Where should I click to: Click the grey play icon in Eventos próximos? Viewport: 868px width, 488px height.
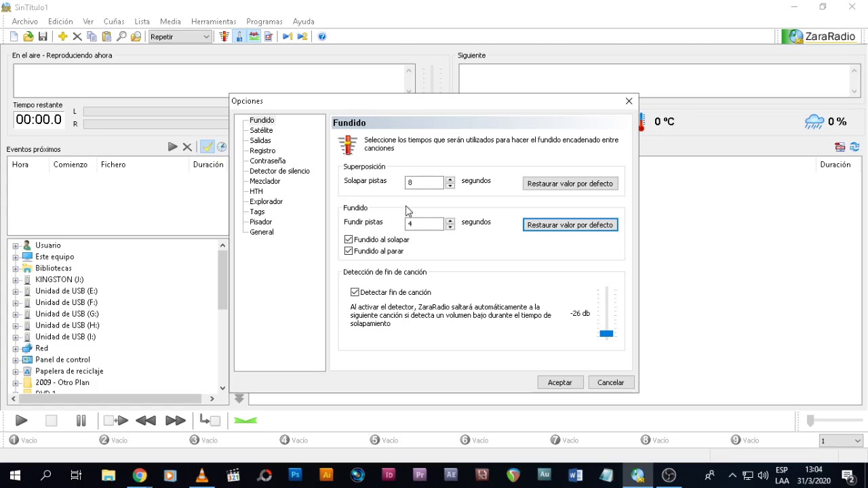coord(172,147)
